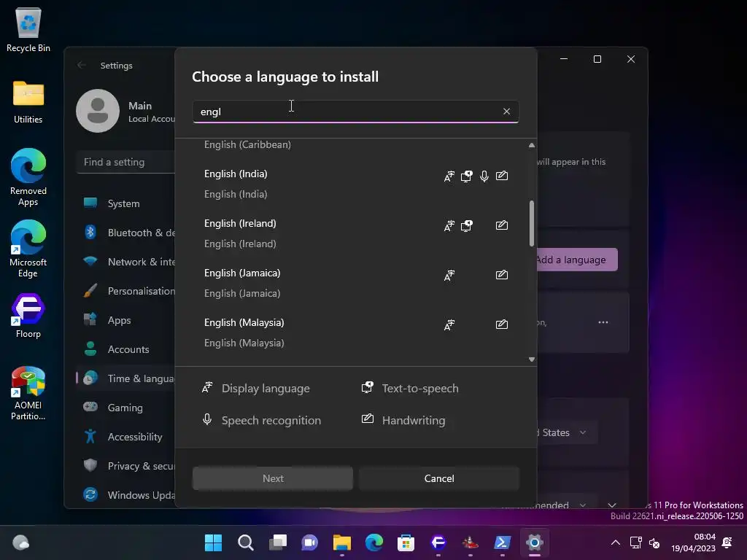Click handwriting icon for English (Jamaica)
The image size is (747, 560).
(502, 275)
